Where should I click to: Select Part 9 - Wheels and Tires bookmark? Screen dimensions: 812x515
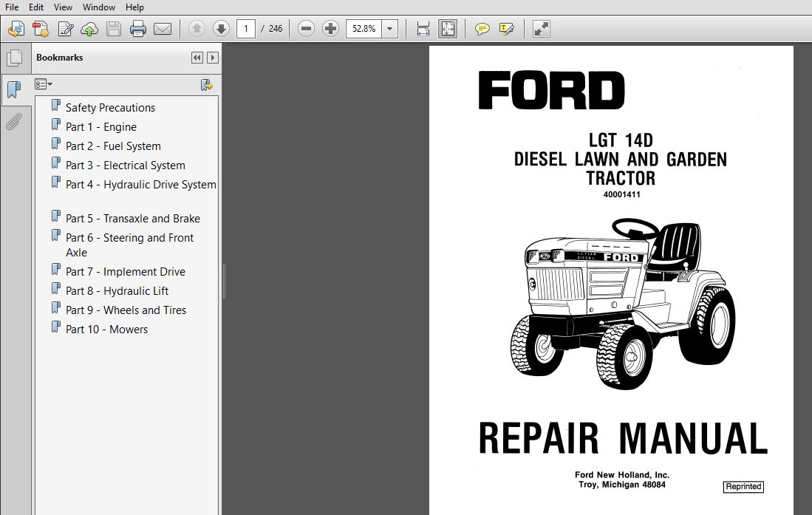click(126, 310)
